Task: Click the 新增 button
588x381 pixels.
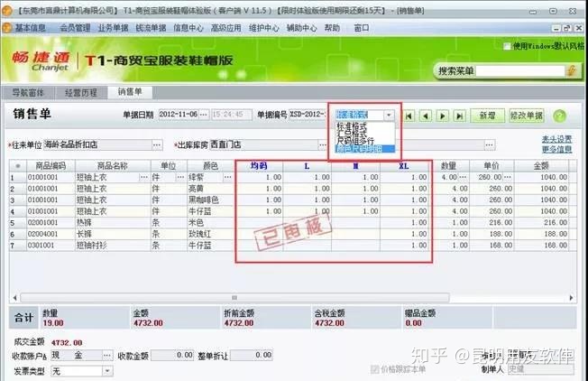Action: coord(488,116)
